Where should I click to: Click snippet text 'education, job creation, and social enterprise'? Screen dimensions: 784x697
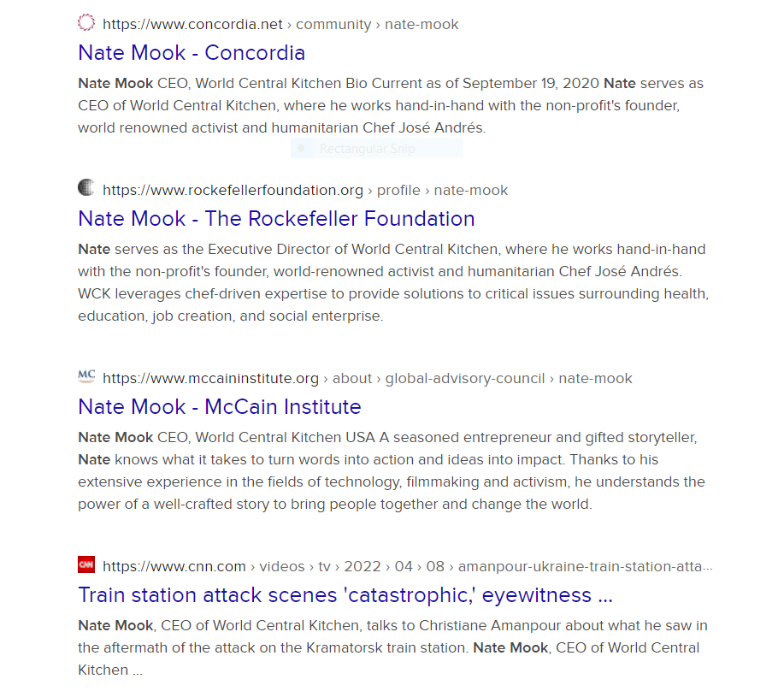point(230,316)
